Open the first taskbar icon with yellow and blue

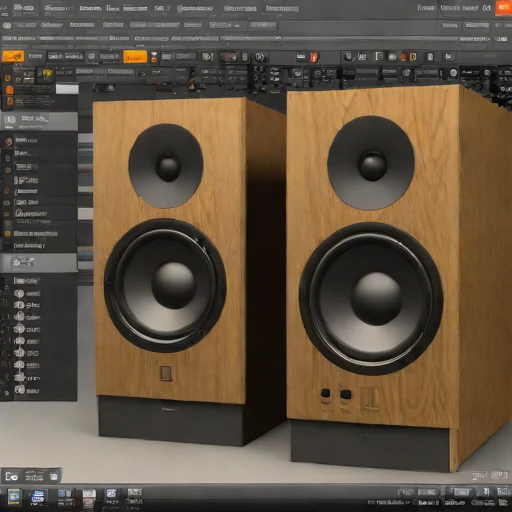(14, 497)
